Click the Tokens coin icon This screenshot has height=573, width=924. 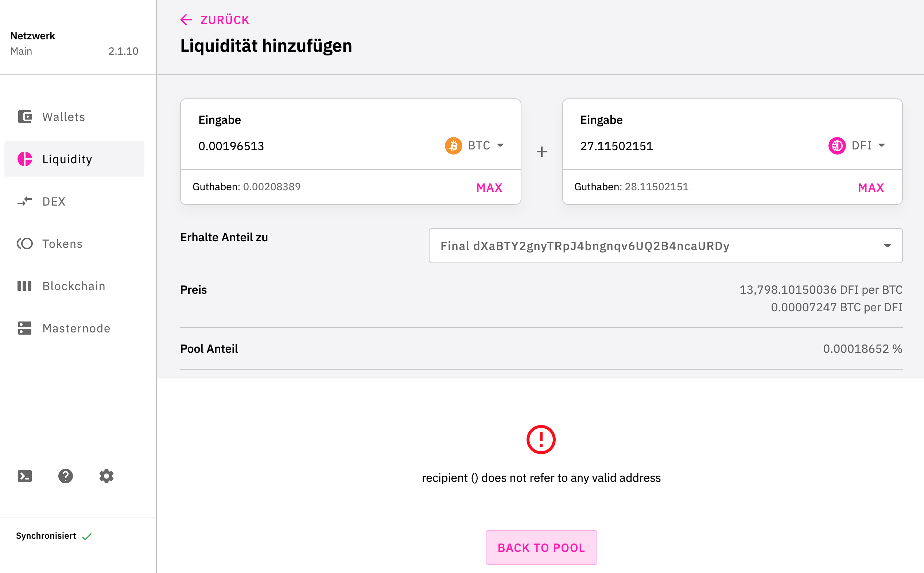click(25, 244)
